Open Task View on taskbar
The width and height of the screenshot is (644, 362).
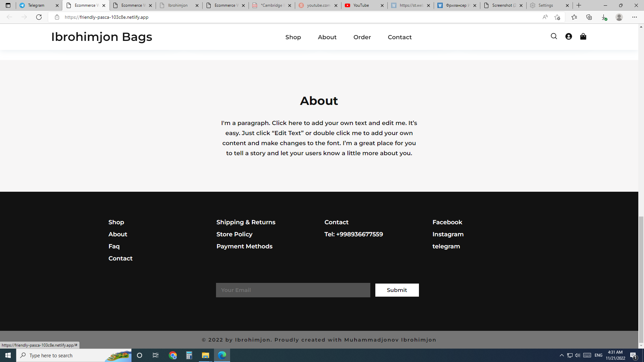pos(156,355)
